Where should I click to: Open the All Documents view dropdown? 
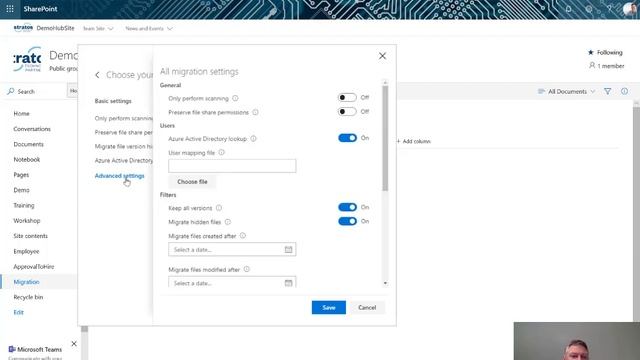point(567,91)
